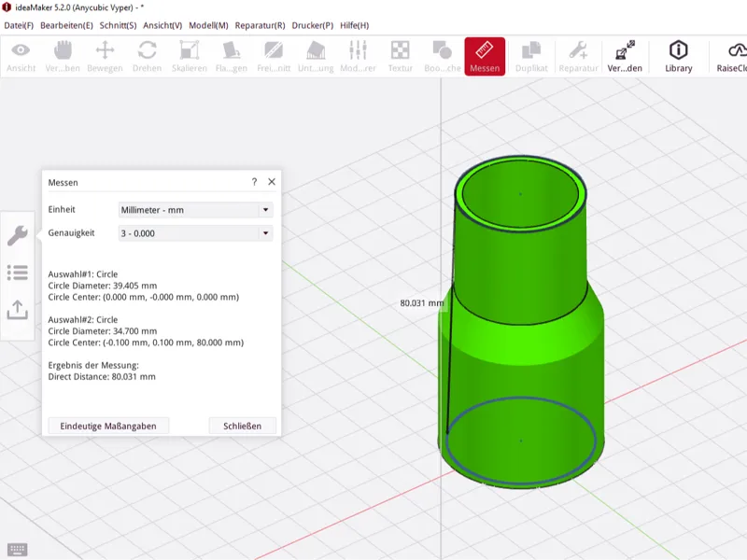Open the list sidebar icon
The width and height of the screenshot is (747, 560).
point(18,273)
